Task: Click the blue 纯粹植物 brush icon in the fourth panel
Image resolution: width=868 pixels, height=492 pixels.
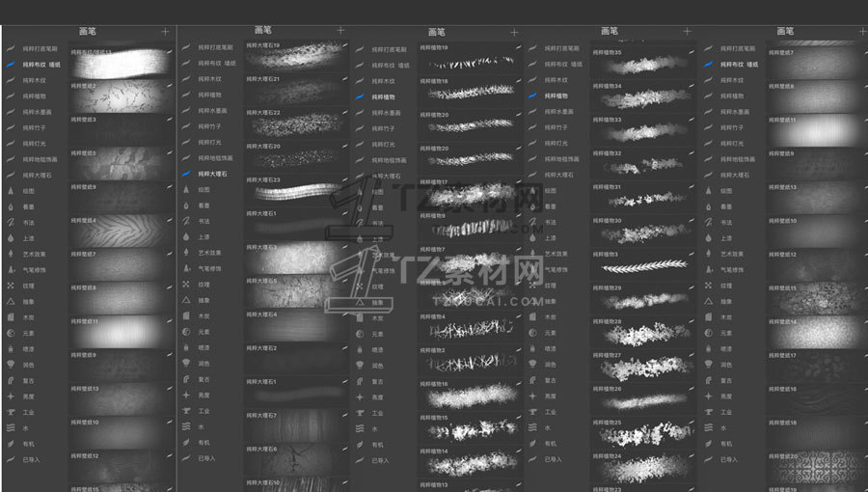Action: (x=532, y=96)
